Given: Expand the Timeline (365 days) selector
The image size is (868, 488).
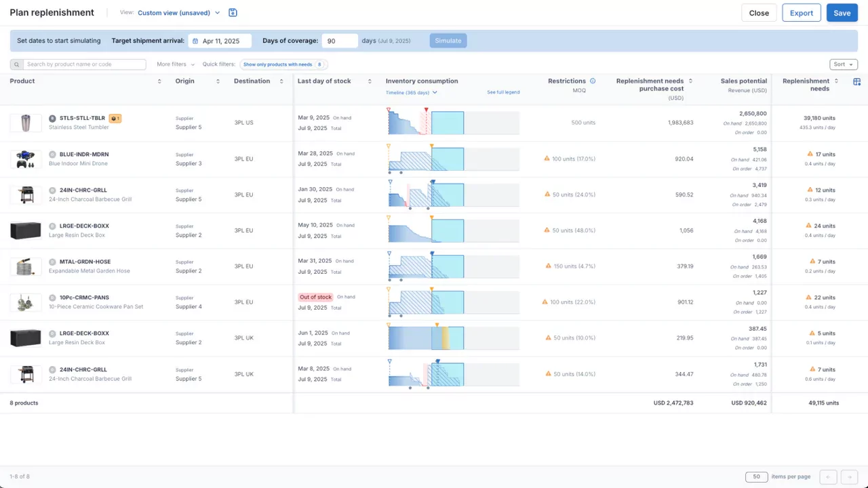Looking at the screenshot, I should coord(412,92).
